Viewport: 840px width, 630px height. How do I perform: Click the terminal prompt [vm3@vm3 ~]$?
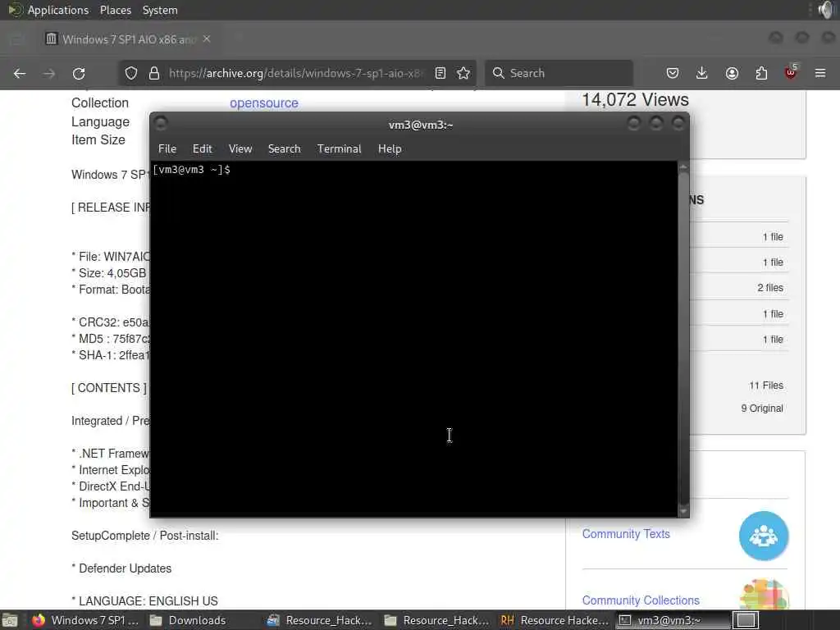coord(191,170)
